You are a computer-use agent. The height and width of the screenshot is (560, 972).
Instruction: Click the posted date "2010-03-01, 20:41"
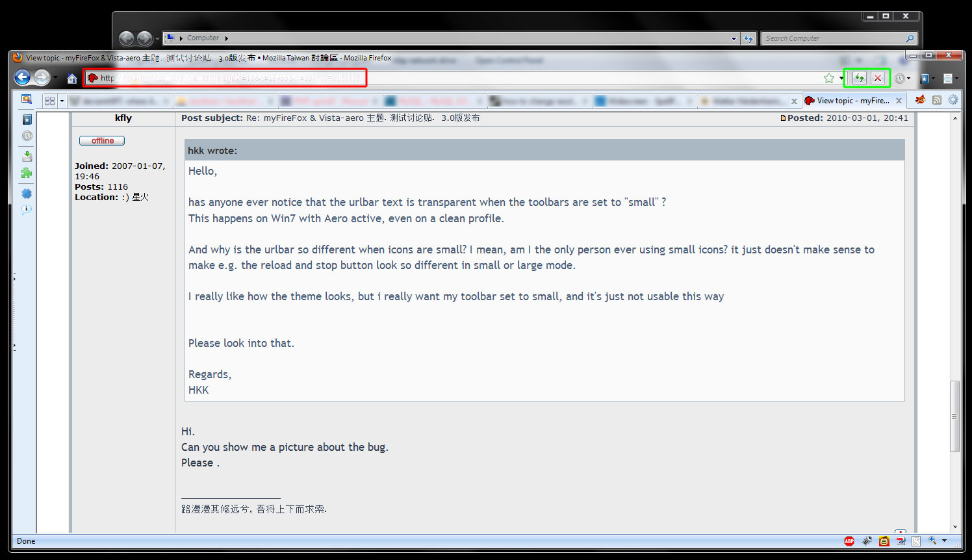tap(867, 118)
